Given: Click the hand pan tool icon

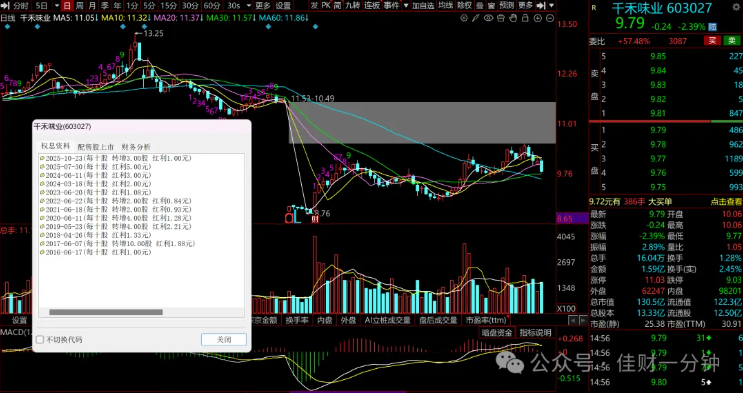Looking at the screenshot, I should (513, 18).
